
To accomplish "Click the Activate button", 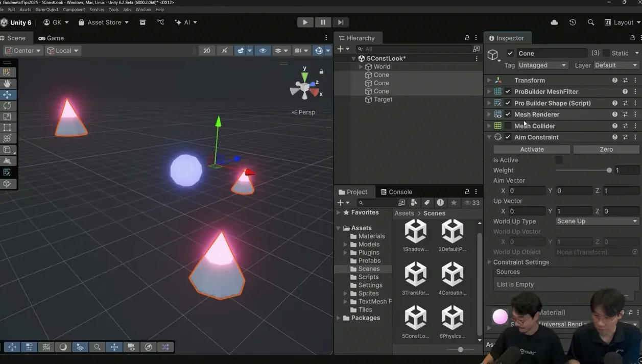I will point(532,150).
